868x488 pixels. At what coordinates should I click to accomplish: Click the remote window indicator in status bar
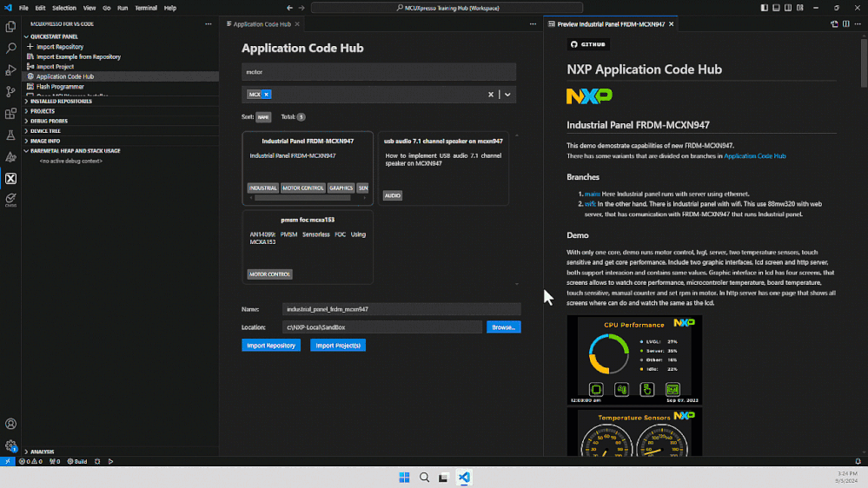(8, 461)
